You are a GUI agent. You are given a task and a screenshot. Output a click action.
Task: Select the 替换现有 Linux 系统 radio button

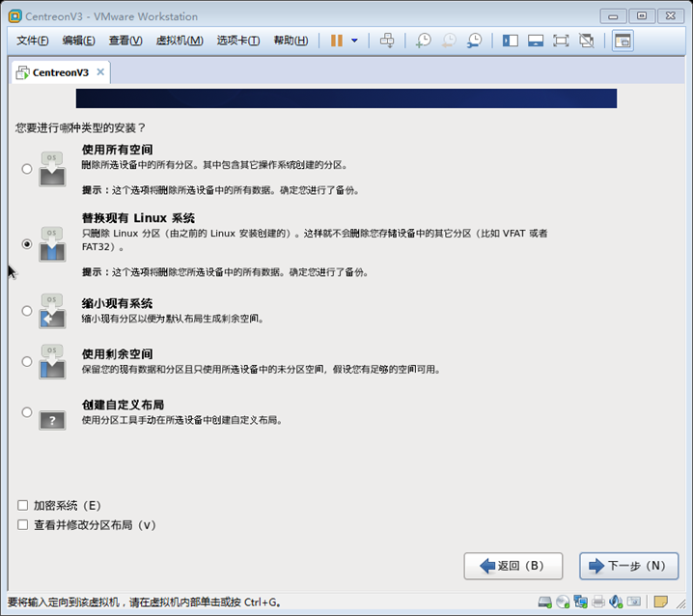tap(27, 244)
